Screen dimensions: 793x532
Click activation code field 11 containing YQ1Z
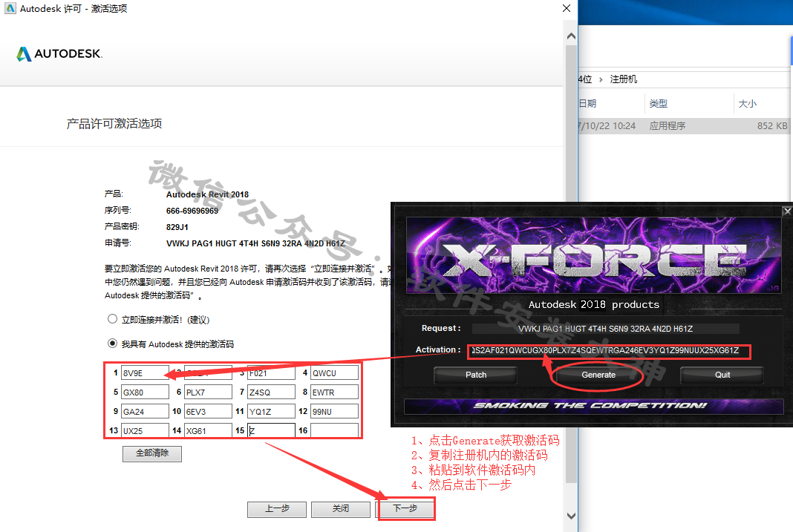click(x=271, y=411)
